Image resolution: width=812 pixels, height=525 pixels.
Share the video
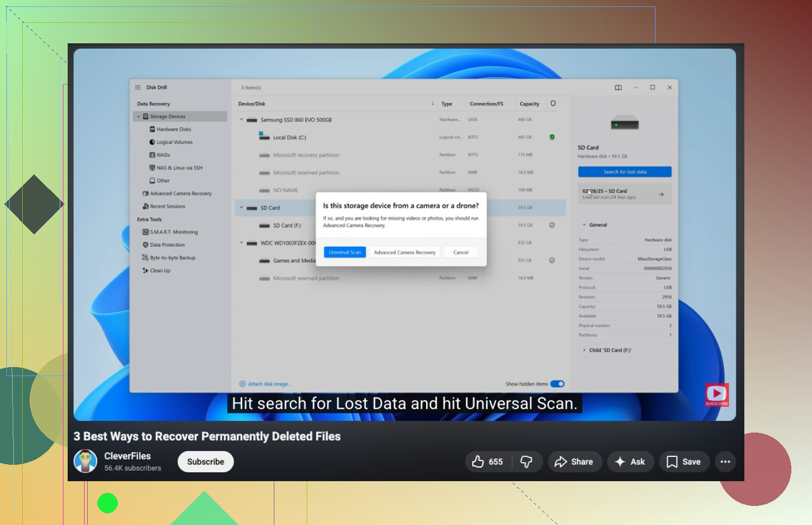[x=575, y=462]
